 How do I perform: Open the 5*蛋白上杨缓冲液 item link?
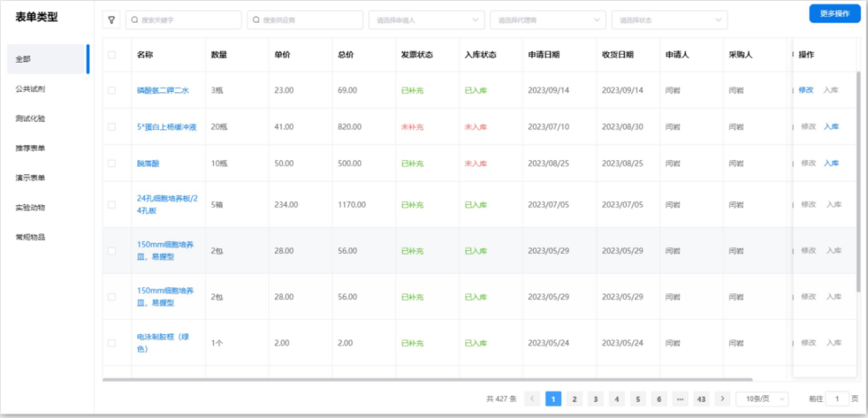click(166, 127)
